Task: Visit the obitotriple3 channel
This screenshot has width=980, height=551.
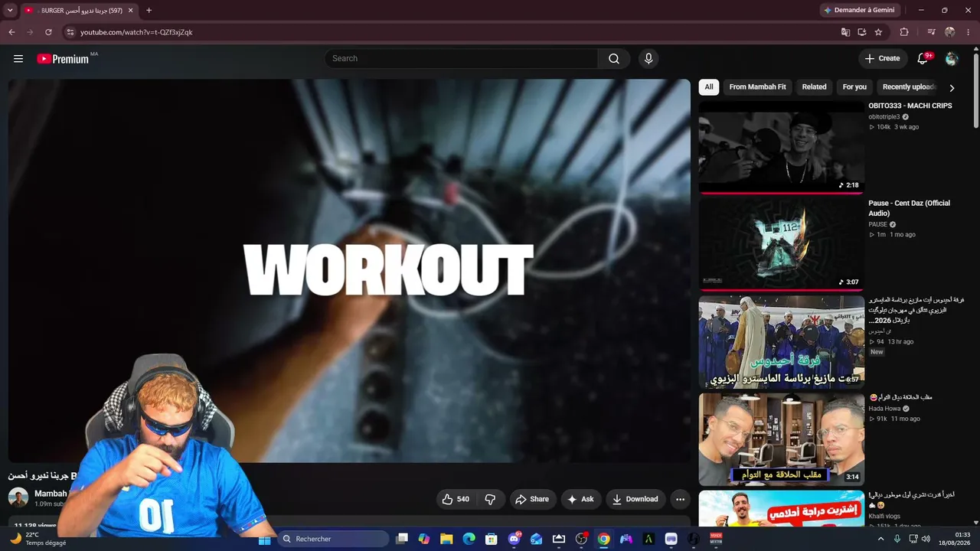Action: click(x=884, y=117)
